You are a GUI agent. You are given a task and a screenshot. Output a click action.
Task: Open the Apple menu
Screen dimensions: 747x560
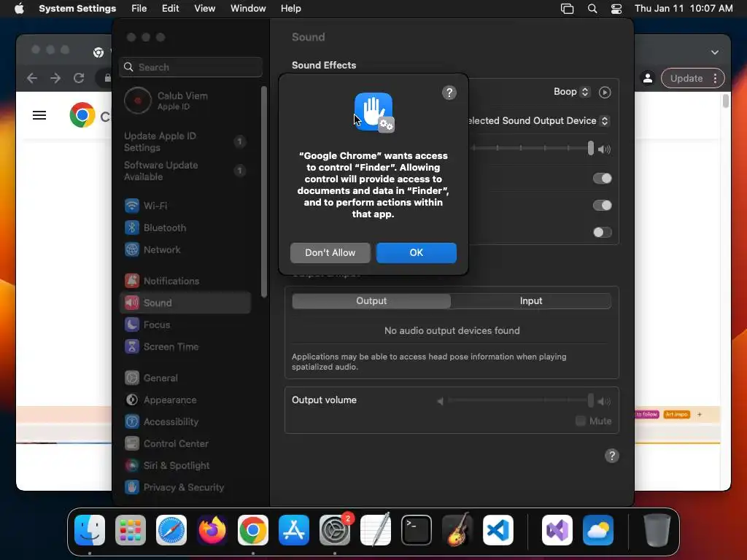click(19, 9)
